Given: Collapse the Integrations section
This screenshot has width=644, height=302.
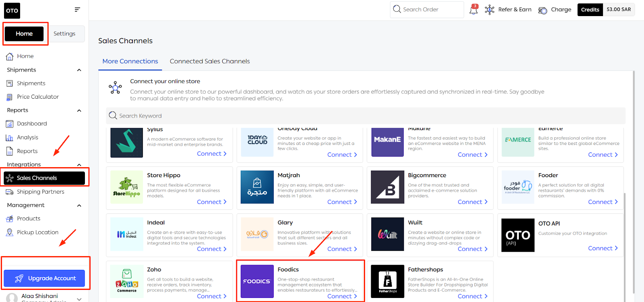Looking at the screenshot, I should 79,165.
